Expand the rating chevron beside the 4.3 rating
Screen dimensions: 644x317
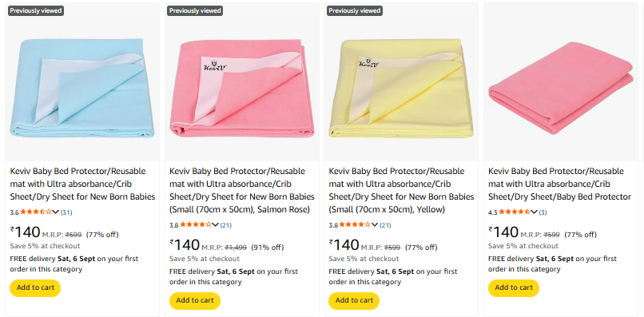535,212
